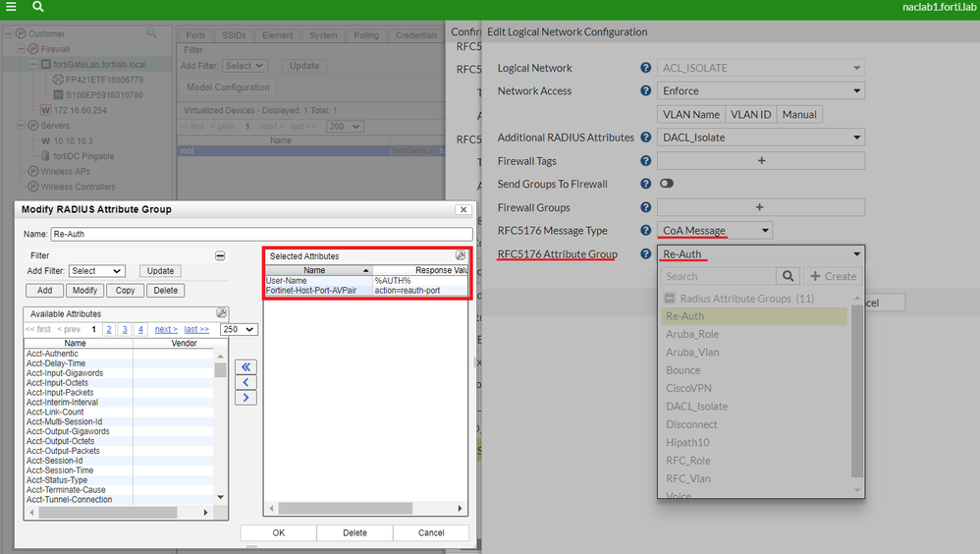Image resolution: width=980 pixels, height=554 pixels.
Task: Switch to the Polling tab
Action: [x=365, y=35]
